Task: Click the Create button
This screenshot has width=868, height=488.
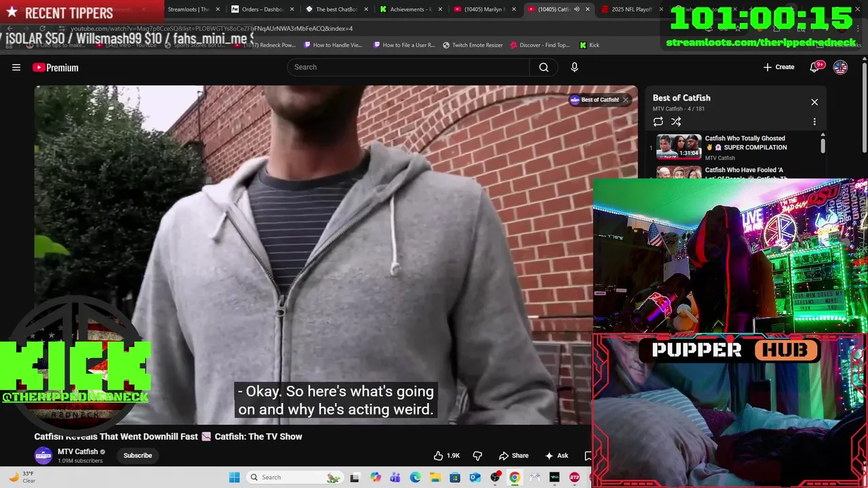Action: tap(778, 67)
